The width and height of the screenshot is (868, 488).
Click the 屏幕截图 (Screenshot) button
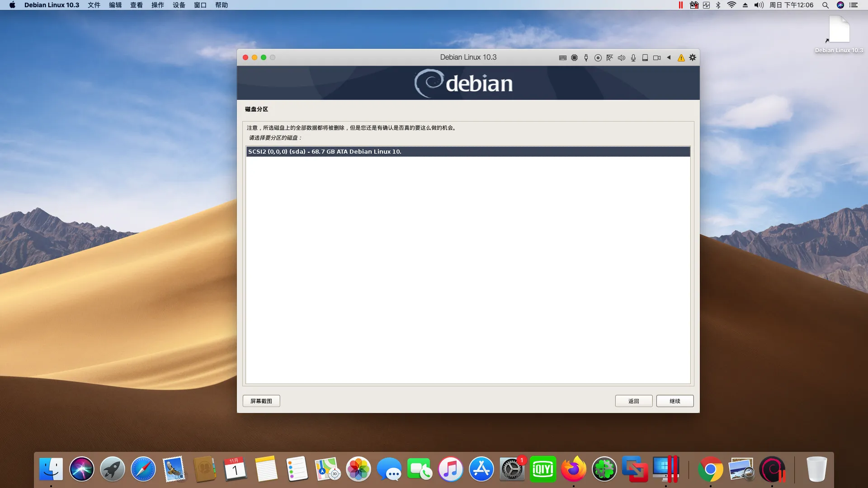coord(261,401)
